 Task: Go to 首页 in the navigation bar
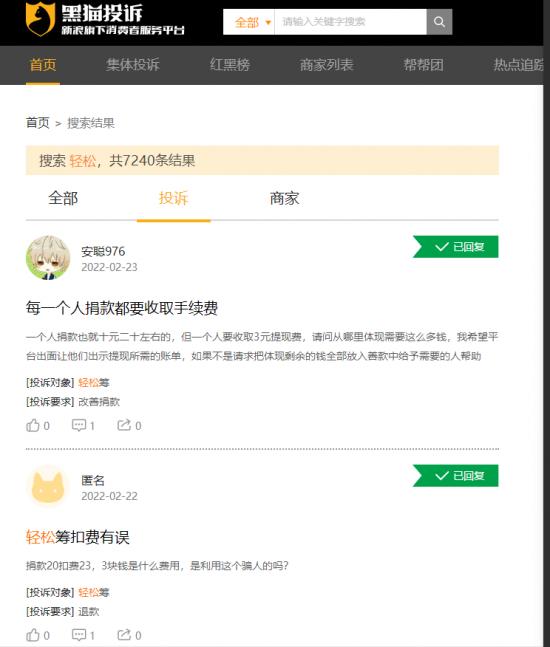[42, 65]
